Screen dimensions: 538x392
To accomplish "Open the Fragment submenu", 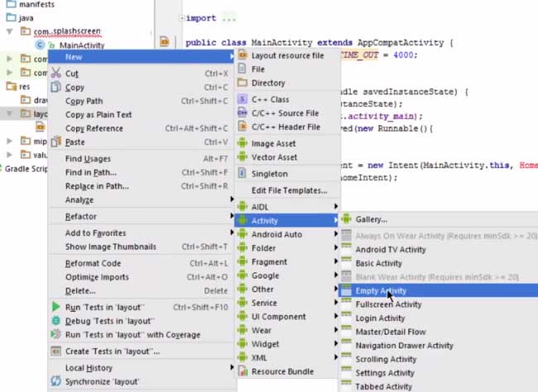I will (x=287, y=261).
